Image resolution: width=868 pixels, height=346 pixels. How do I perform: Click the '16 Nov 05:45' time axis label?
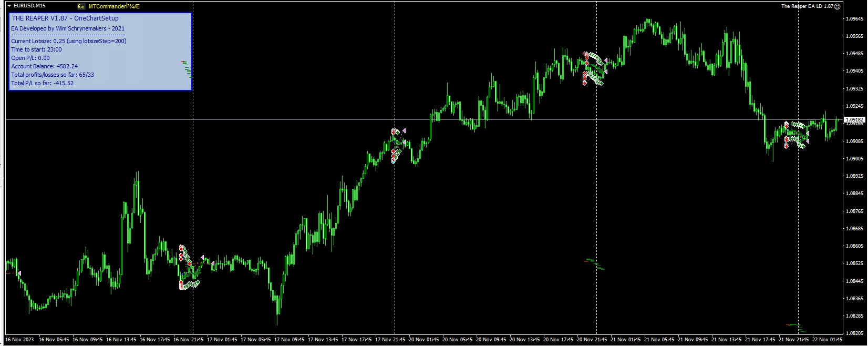pos(54,339)
